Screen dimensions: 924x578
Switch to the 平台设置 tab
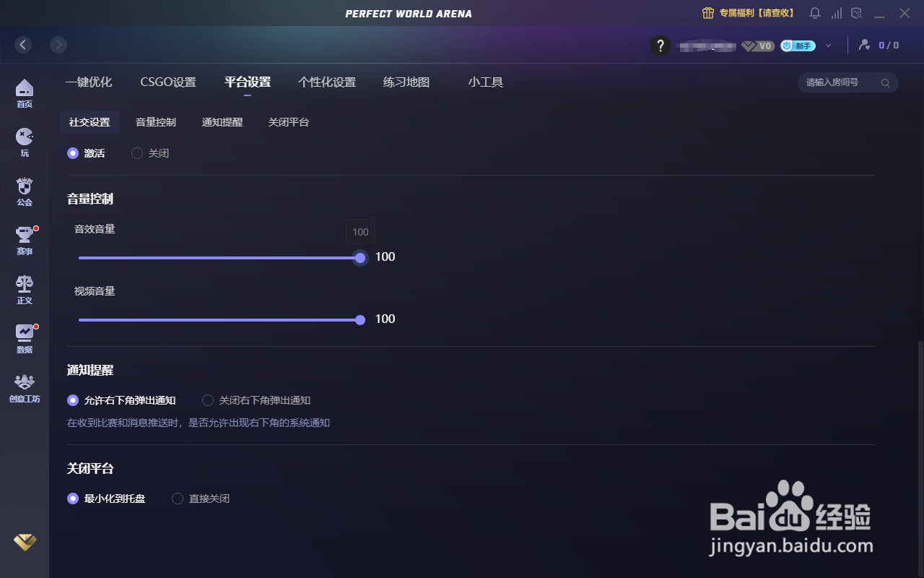pos(248,82)
